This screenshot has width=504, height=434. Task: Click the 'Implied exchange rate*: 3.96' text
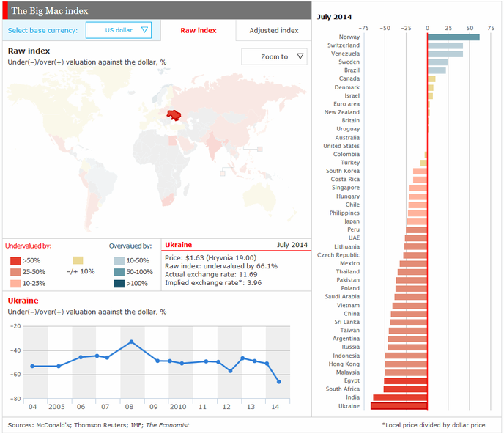(213, 283)
